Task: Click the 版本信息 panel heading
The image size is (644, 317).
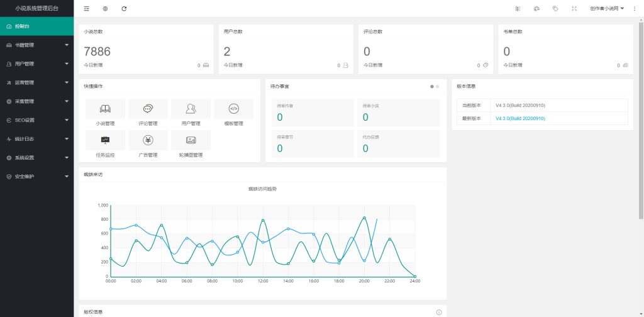Action: pyautogui.click(x=466, y=87)
